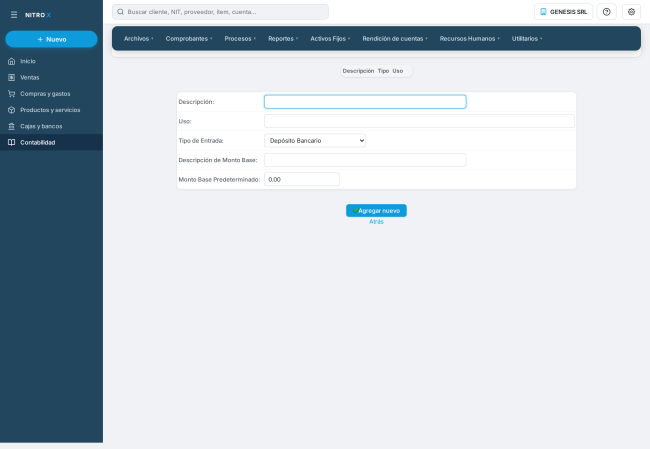650x449 pixels.
Task: Expand the Reportes menu
Action: point(283,39)
